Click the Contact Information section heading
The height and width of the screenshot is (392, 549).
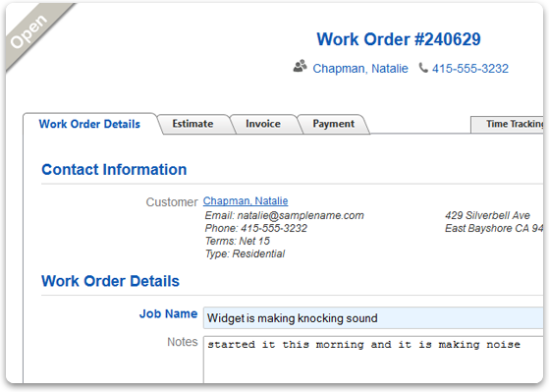[x=114, y=170]
